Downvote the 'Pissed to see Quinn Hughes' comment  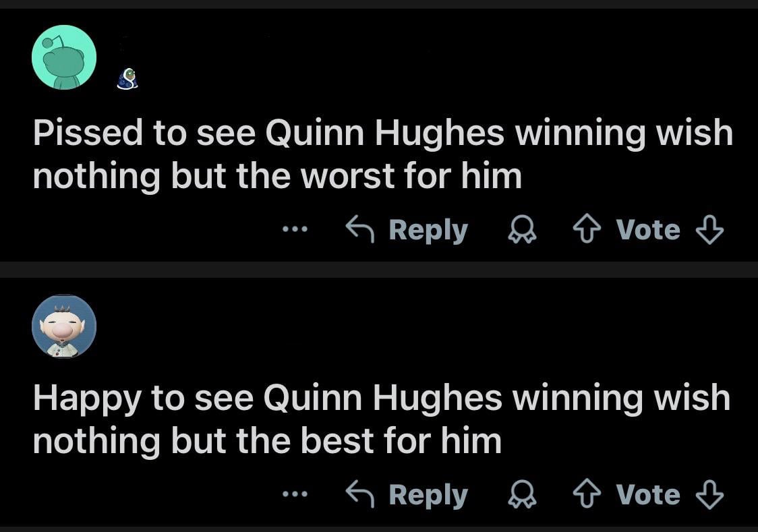pos(709,231)
